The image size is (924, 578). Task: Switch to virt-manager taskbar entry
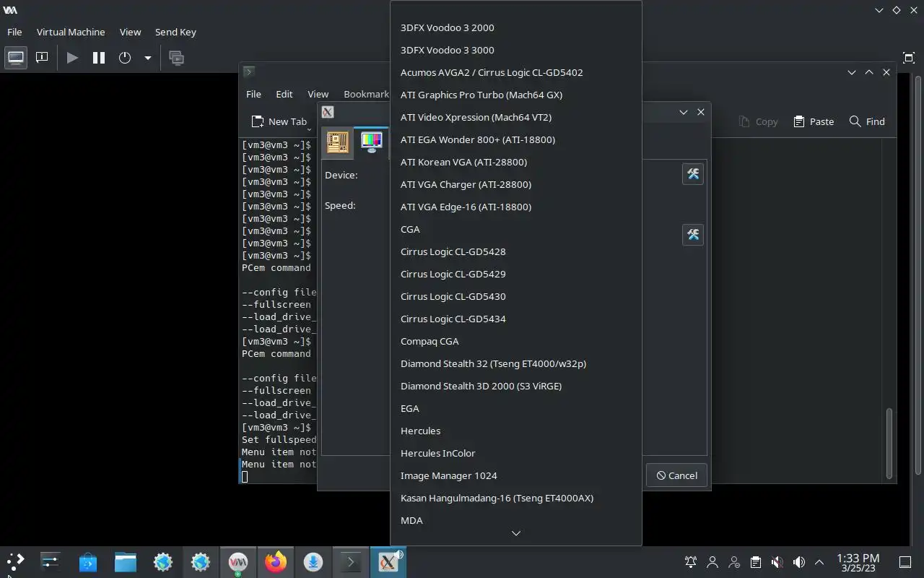click(x=238, y=562)
